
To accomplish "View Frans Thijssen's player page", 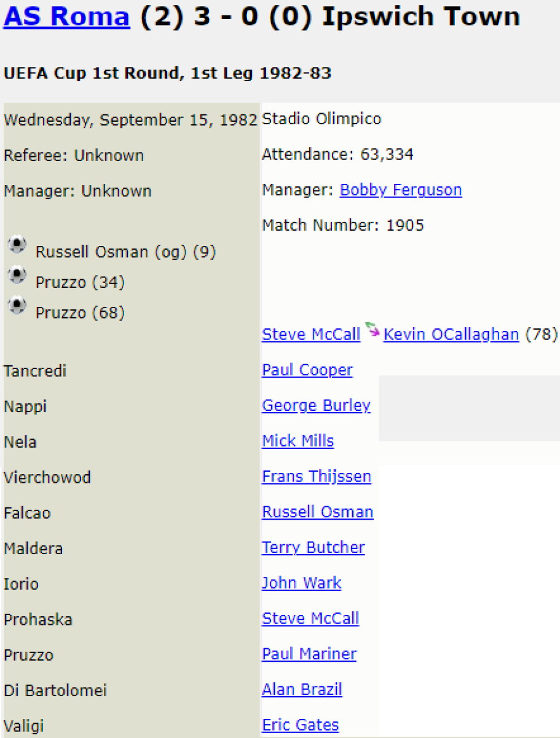I will tap(316, 477).
